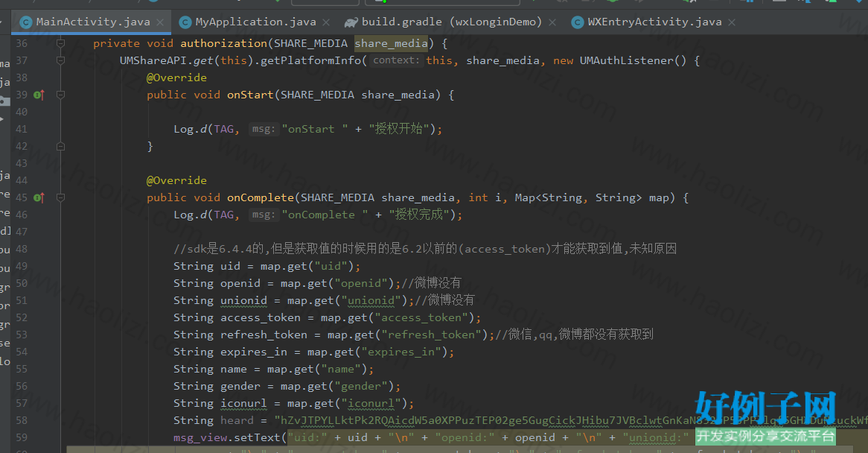868x453 pixels.
Task: Click UMAuthListener on line 37
Action: point(626,60)
